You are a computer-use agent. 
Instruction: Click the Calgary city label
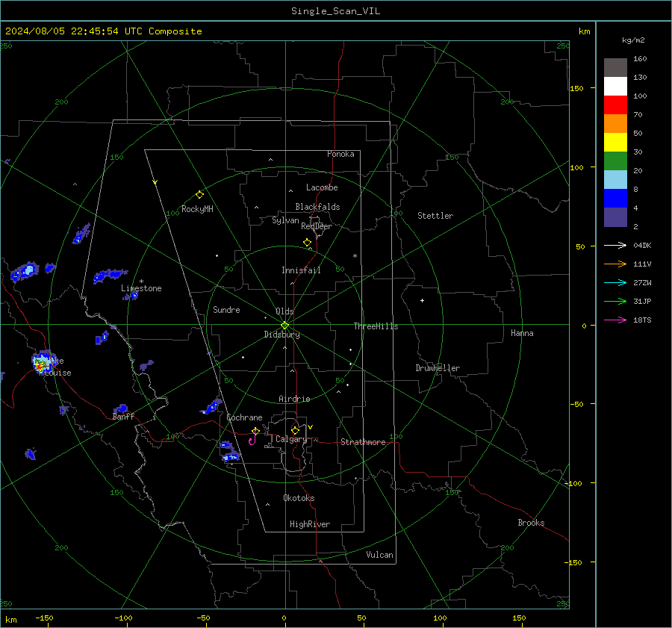tap(291, 439)
